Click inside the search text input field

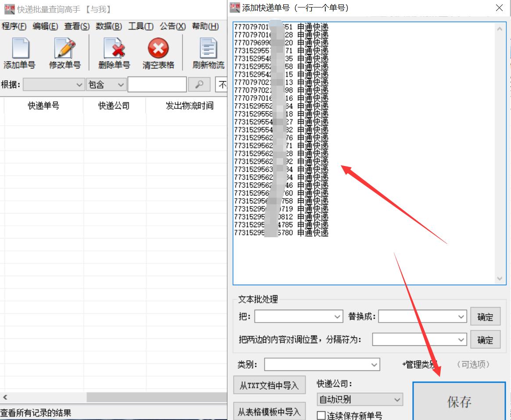point(157,84)
